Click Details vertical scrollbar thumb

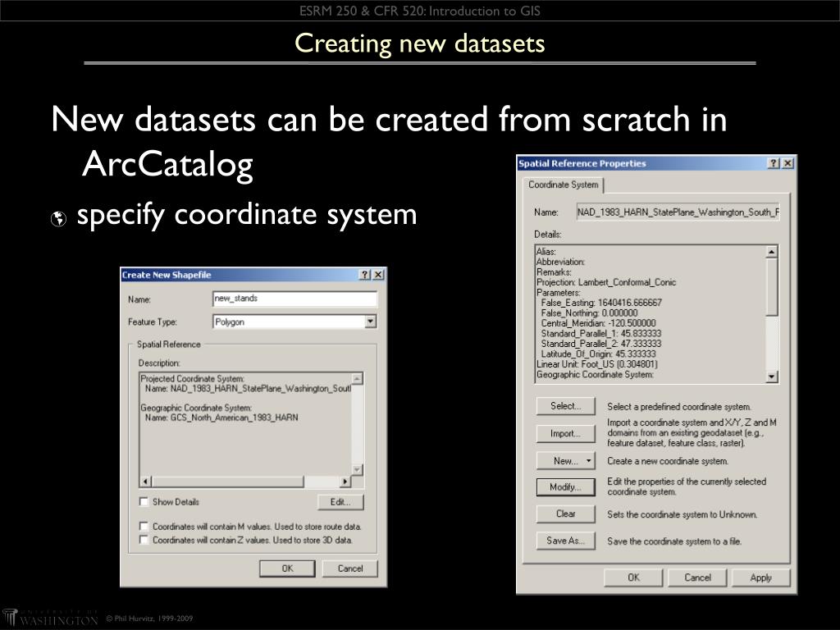771,286
